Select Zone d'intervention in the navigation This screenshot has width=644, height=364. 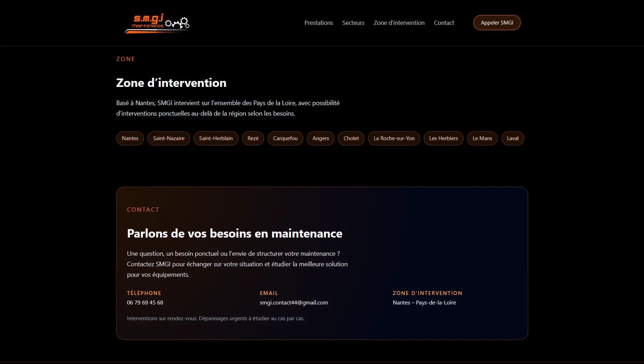(399, 23)
